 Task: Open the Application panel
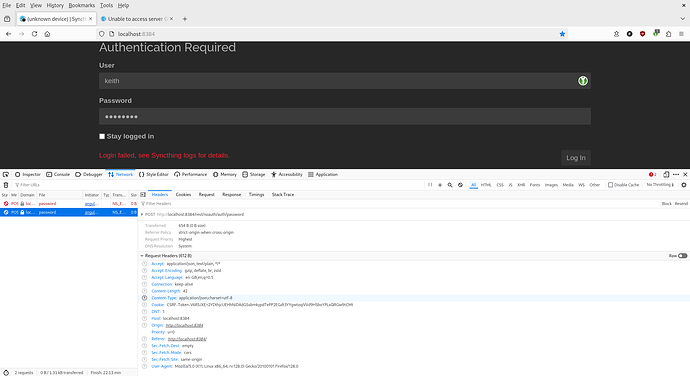tap(323, 174)
